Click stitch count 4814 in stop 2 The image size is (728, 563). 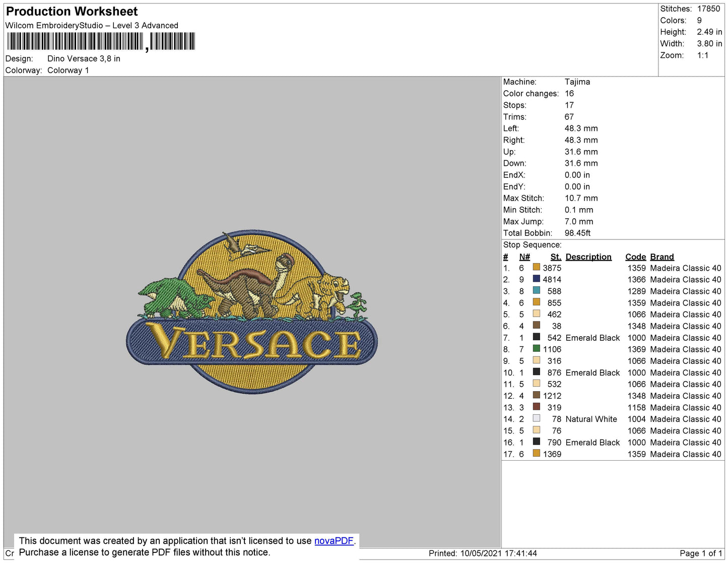[552, 279]
